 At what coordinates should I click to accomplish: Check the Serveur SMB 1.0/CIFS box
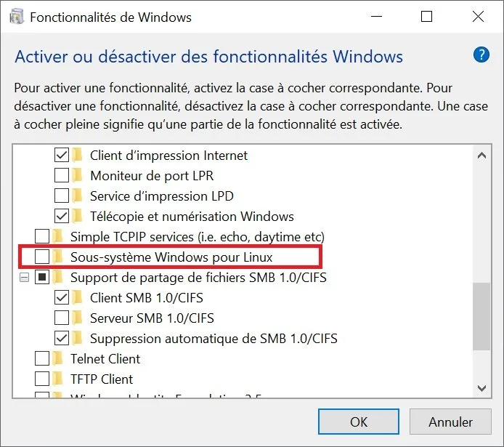point(62,318)
